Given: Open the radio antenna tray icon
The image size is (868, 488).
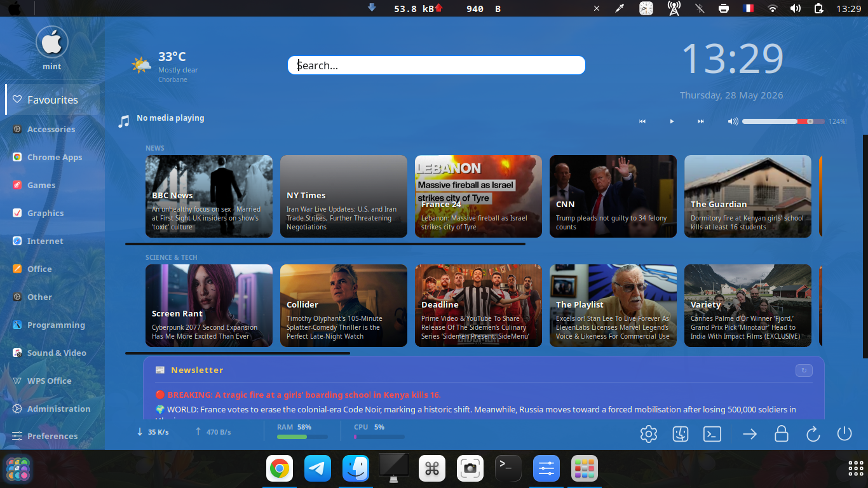Looking at the screenshot, I should pos(674,8).
